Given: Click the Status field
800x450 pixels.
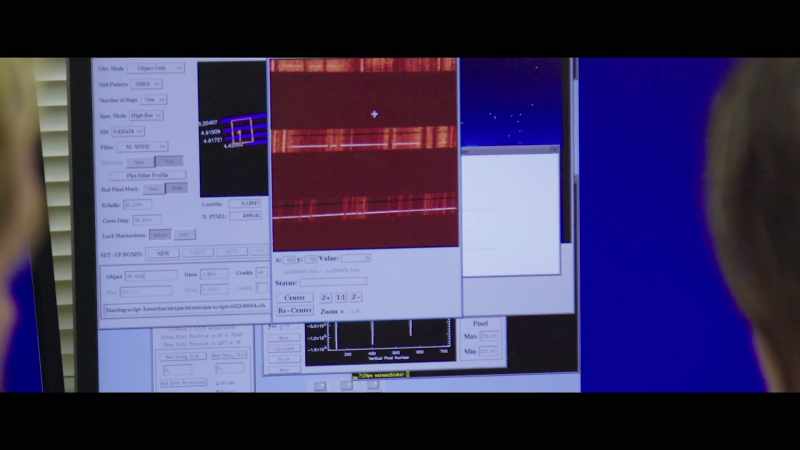Looking at the screenshot, I should point(334,282).
